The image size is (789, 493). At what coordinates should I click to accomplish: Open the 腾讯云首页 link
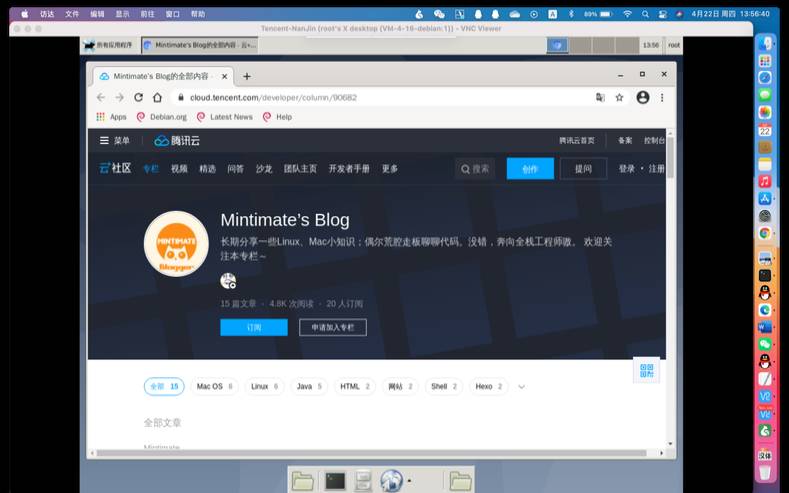[x=577, y=141]
